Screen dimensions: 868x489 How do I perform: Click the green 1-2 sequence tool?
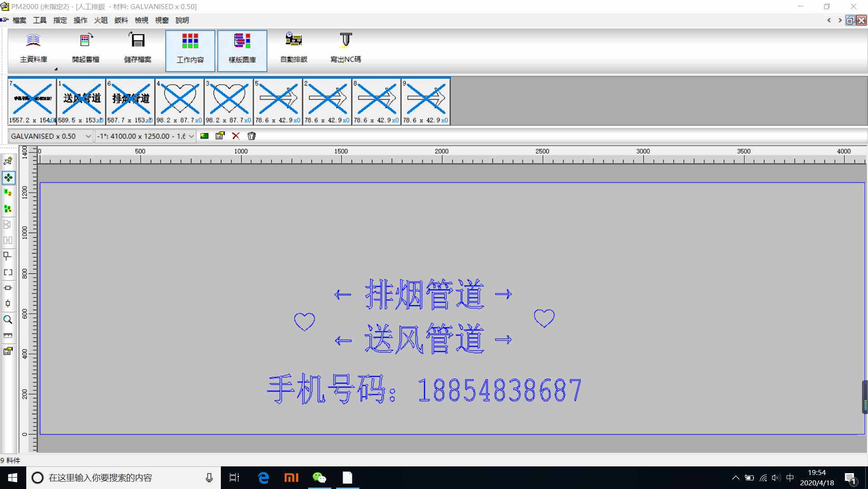pos(8,193)
